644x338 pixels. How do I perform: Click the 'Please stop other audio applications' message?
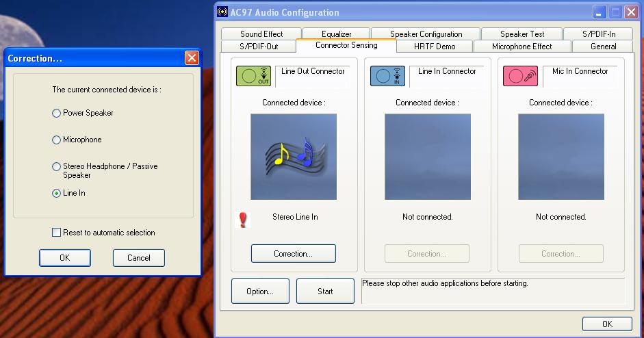(x=445, y=283)
